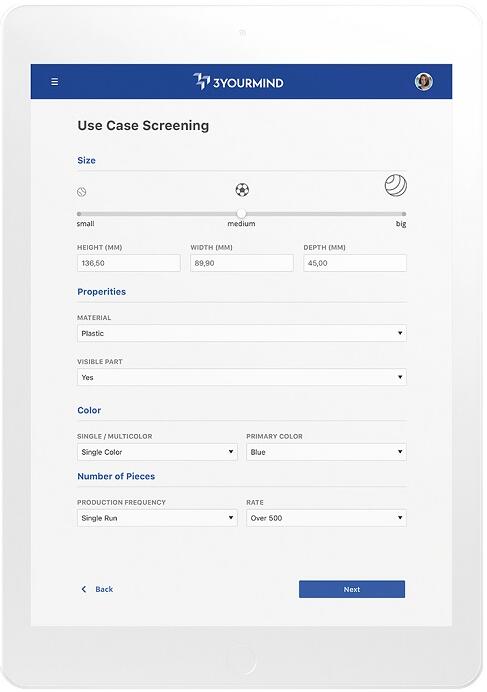
Task: Open the Production Frequency dropdown
Action: [x=157, y=518]
